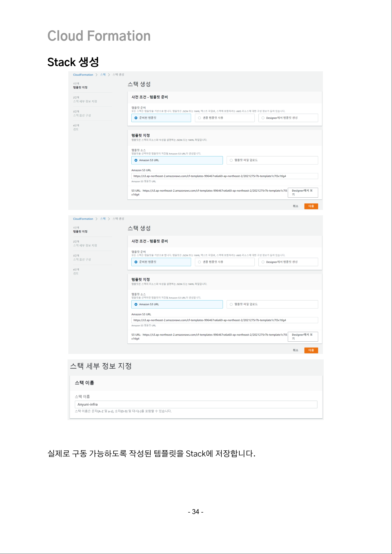Click 스택 이름 input field with Anyuni-infra
The image size is (392, 554).
[196, 405]
